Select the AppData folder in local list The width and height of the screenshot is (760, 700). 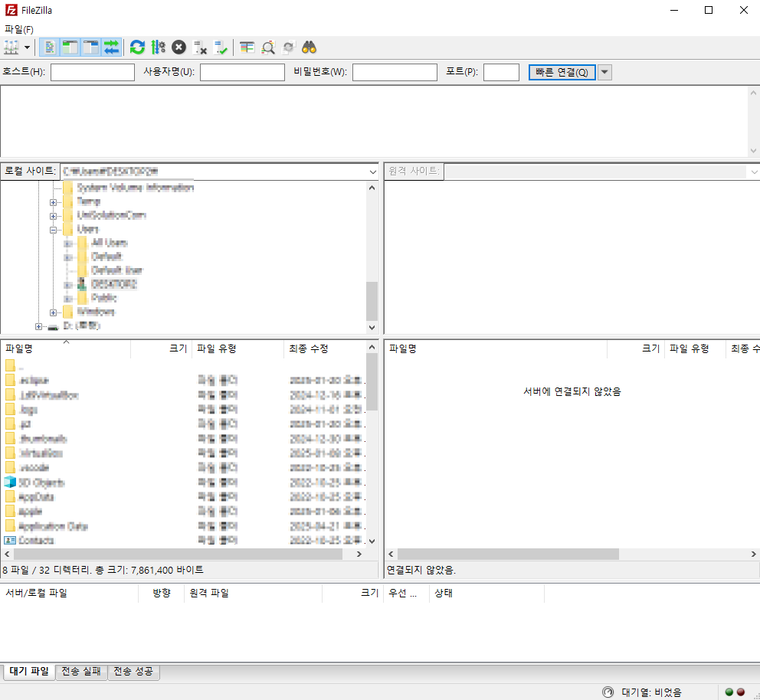[x=36, y=497]
